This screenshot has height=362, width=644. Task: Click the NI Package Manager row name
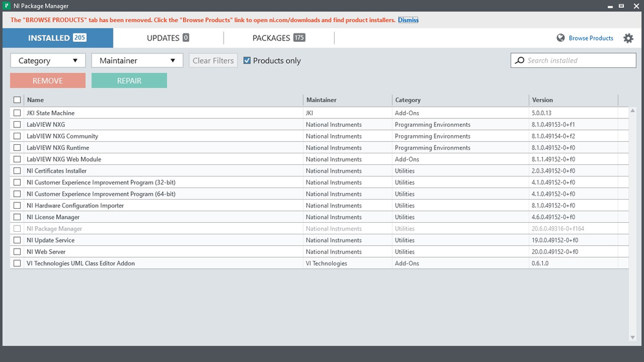54,229
